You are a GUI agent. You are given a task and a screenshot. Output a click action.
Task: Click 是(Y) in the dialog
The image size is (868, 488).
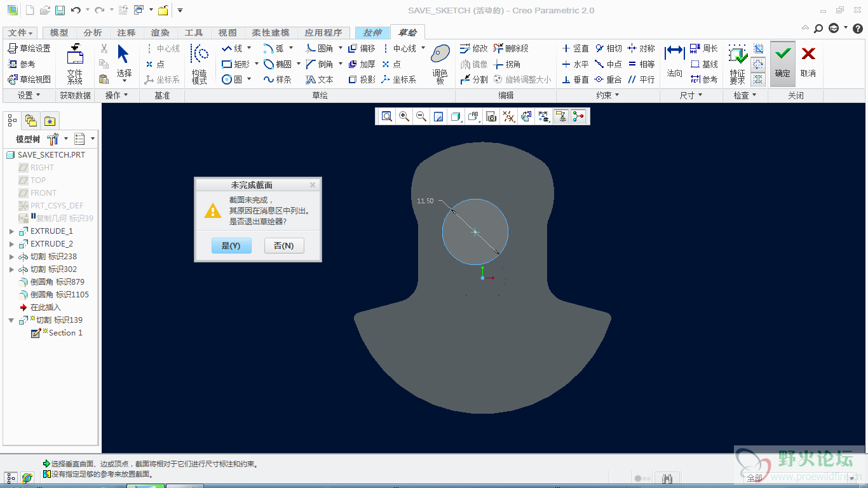231,246
